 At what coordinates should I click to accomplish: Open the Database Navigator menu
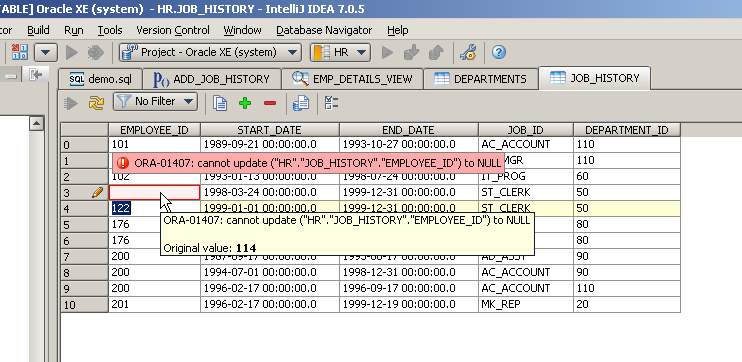click(x=324, y=30)
